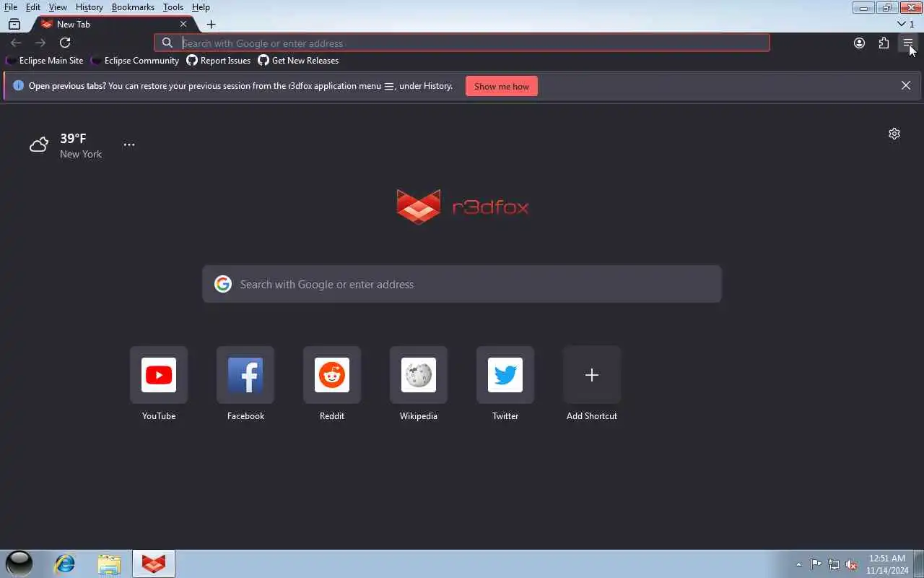Screen dimensions: 924x578
Task: Open Get New Releases bookmark
Action: click(298, 61)
